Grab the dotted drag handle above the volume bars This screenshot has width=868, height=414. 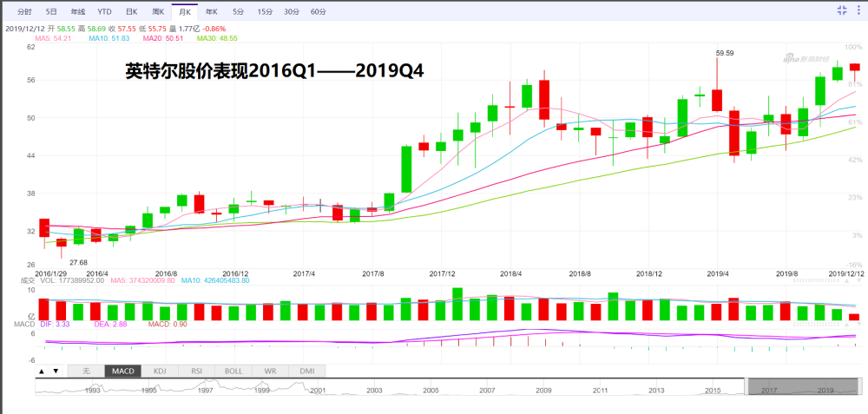click(815, 280)
